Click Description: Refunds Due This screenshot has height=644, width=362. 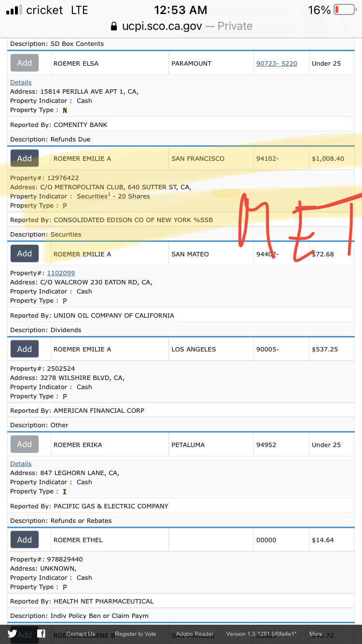coord(50,140)
